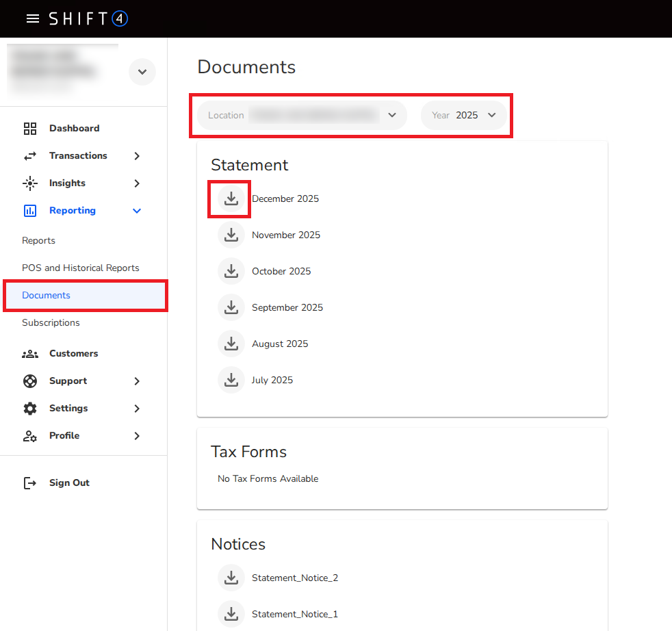Open the Location dropdown
Screen dimensions: 672x631
302,115
